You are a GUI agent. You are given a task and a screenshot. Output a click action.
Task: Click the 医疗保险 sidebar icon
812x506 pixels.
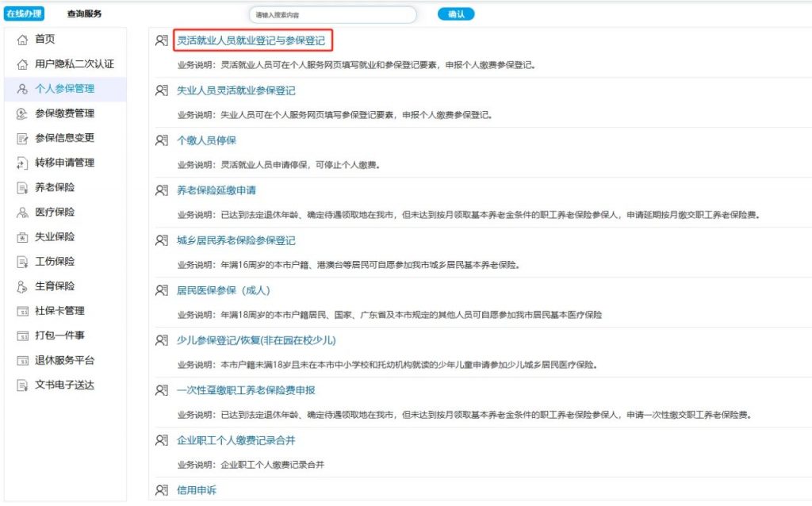click(x=22, y=213)
